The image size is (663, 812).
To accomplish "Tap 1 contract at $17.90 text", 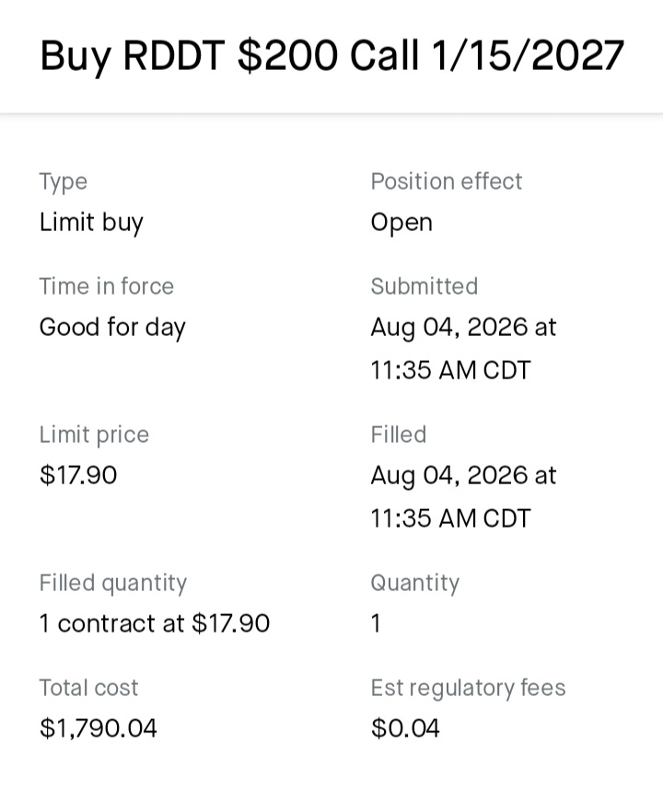I will click(155, 623).
